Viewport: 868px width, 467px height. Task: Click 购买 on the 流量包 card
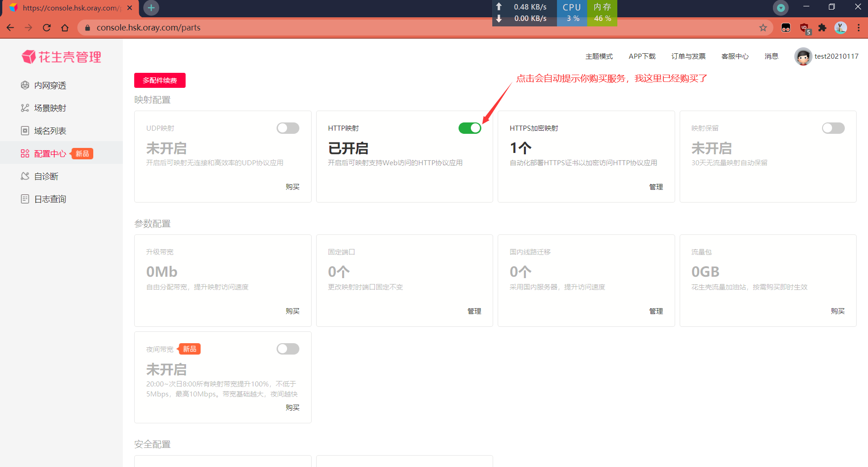(838, 311)
